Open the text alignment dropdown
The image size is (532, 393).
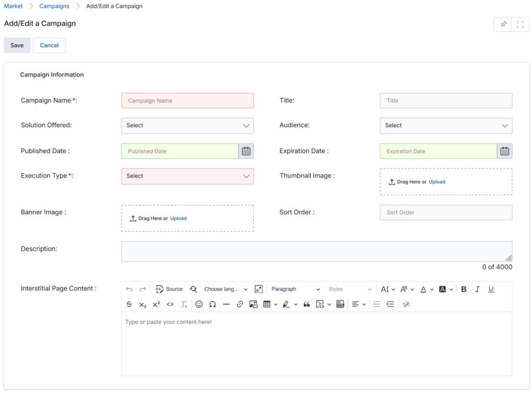(x=359, y=304)
